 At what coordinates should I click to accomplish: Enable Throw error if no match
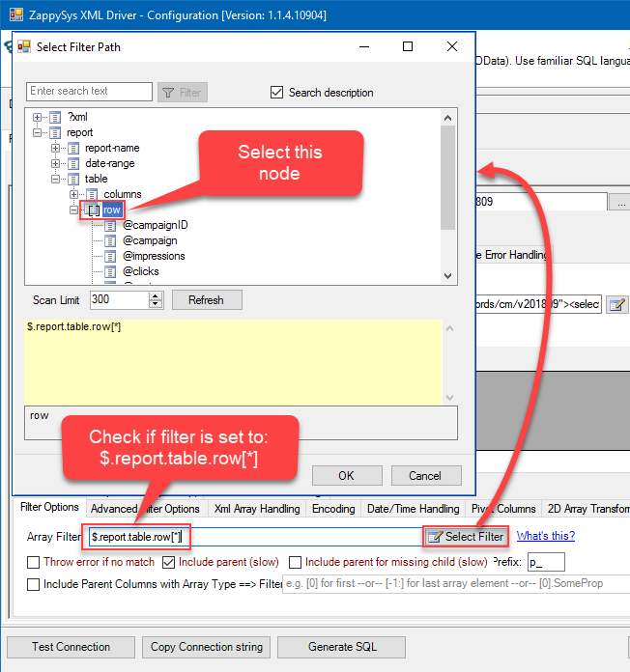click(x=34, y=562)
